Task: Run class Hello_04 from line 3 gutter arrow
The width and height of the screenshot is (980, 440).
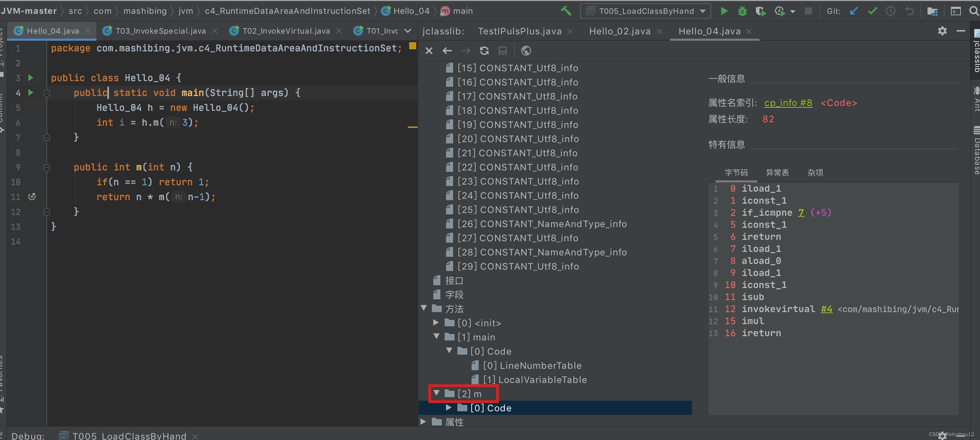Action: (31, 78)
